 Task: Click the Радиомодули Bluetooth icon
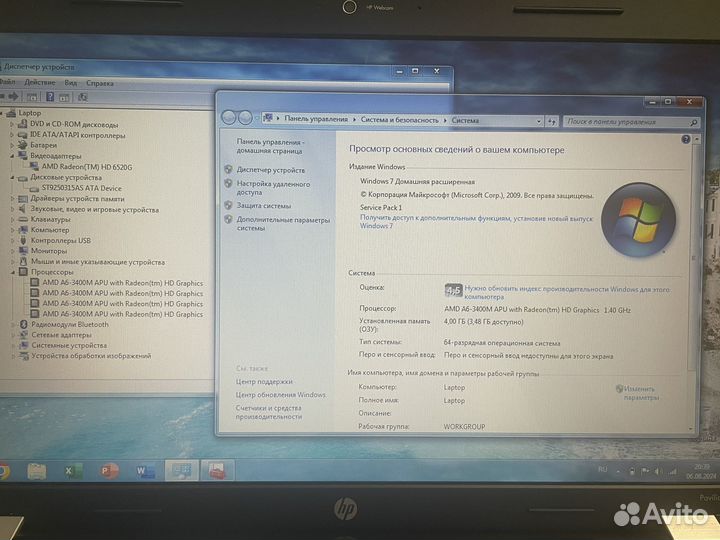click(24, 325)
